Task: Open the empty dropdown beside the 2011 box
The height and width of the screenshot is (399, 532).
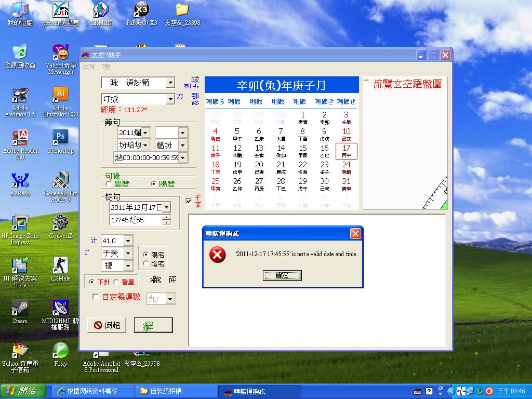Action: (182, 132)
